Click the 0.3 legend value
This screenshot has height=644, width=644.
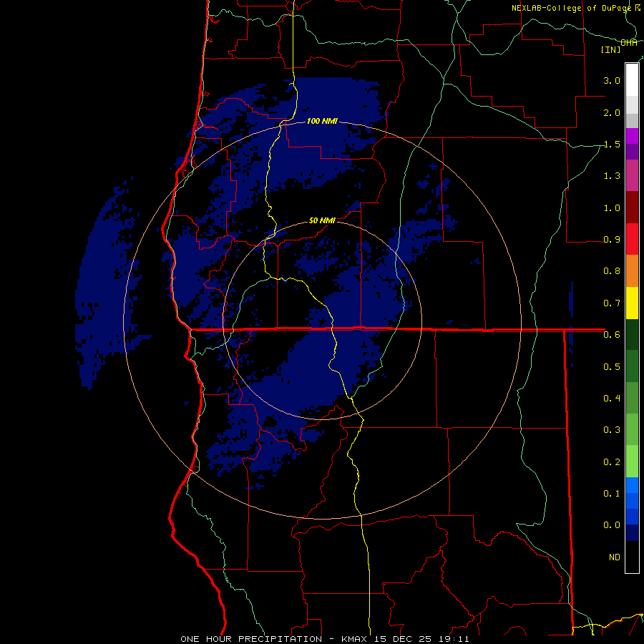tap(612, 430)
